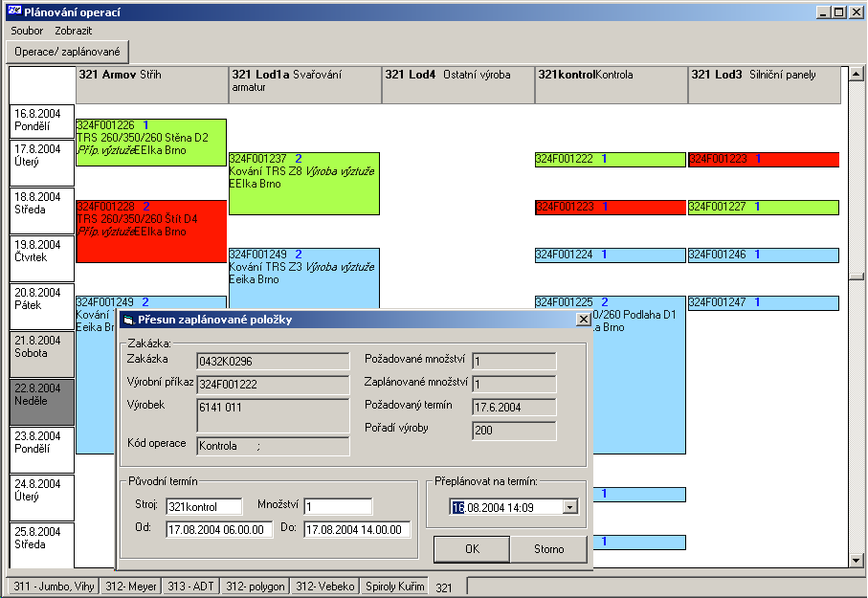
Task: Open the Přeplánovat na termín date dropdown
Action: pos(570,507)
